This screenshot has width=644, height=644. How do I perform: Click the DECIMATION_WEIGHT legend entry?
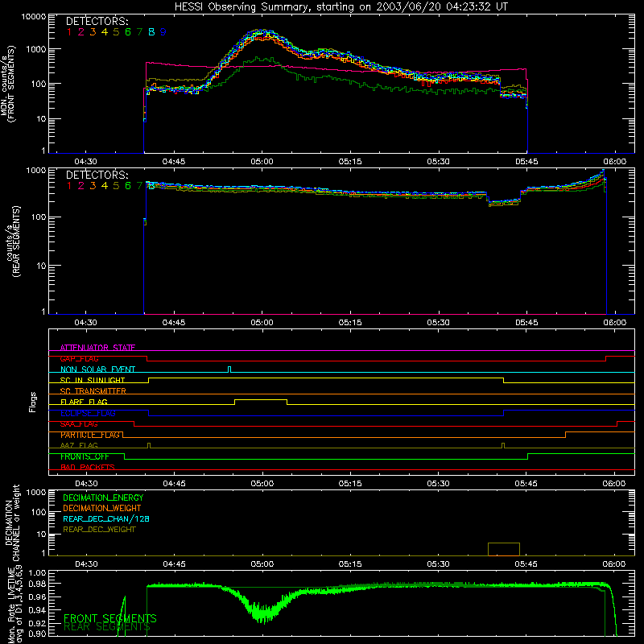pyautogui.click(x=102, y=508)
